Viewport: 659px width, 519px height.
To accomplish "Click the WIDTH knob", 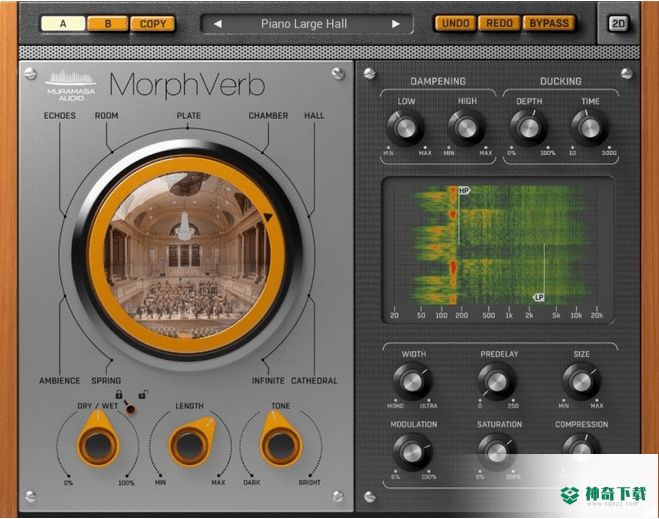I will click(x=412, y=382).
